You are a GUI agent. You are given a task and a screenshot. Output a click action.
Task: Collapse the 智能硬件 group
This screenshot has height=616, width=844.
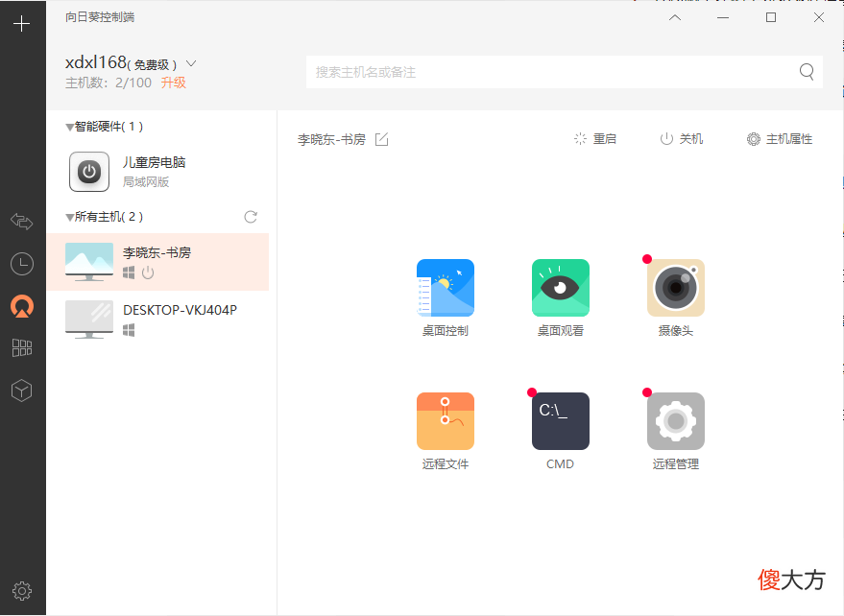coord(69,128)
